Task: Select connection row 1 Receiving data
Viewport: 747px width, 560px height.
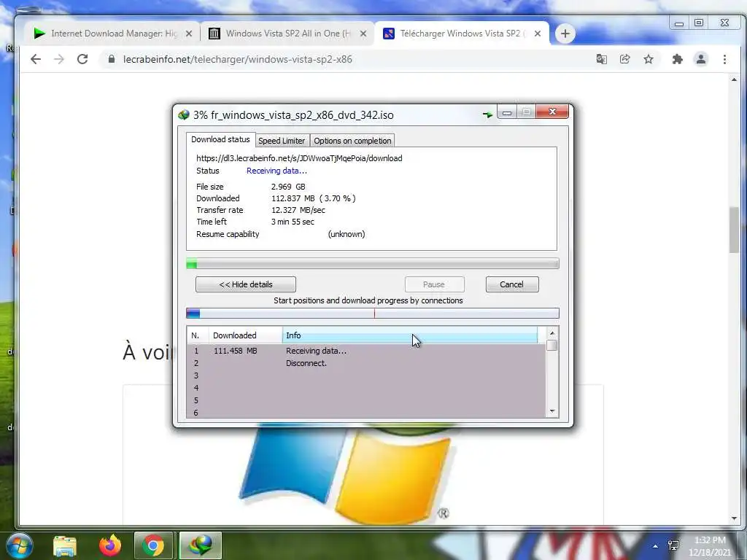Action: pos(366,351)
